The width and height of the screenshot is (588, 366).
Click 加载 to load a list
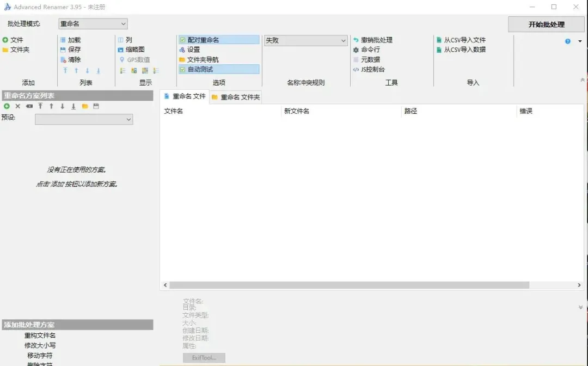(70, 40)
